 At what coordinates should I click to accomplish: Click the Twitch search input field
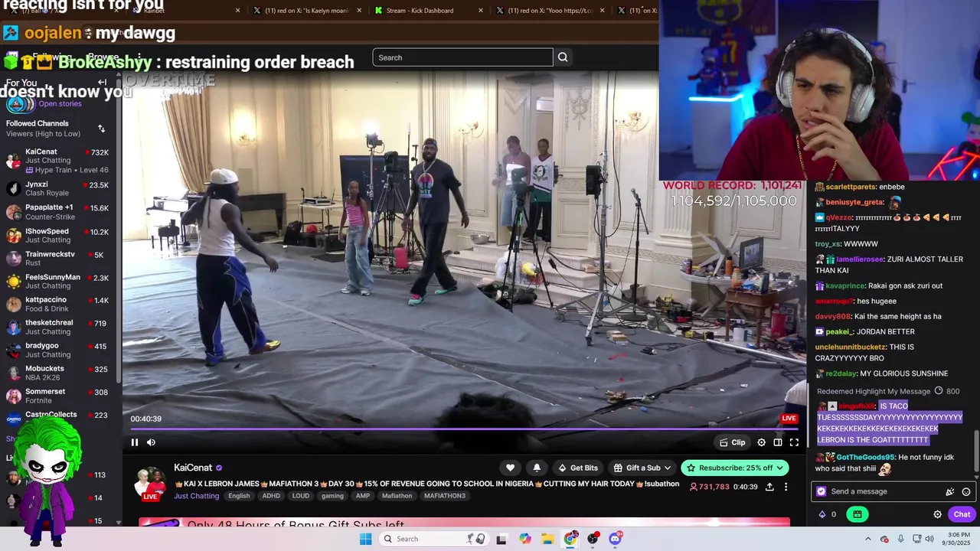coord(462,57)
